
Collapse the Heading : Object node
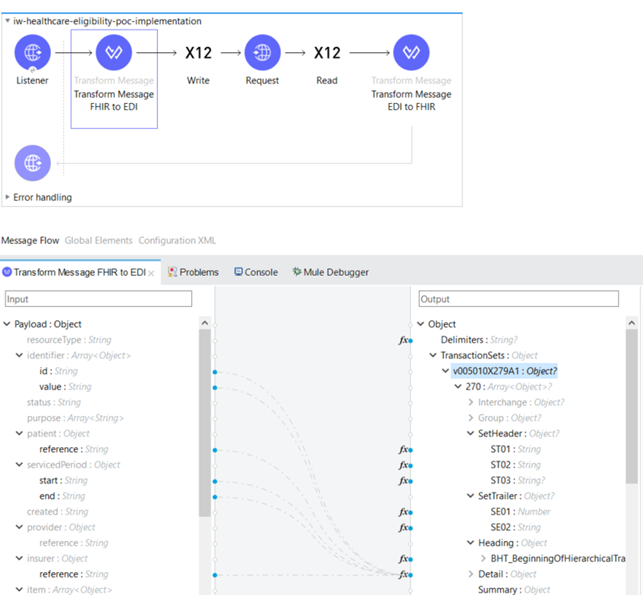(470, 543)
